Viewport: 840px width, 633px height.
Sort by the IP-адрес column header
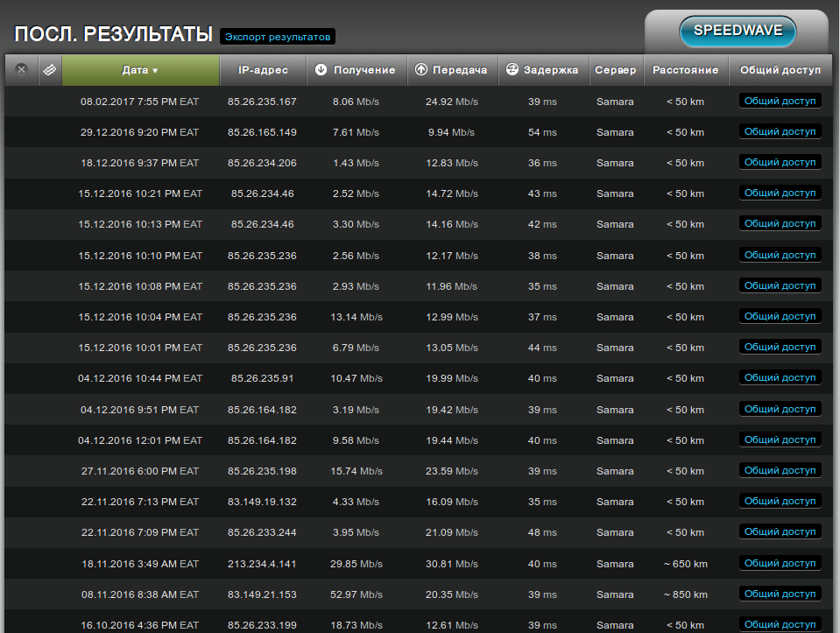[x=263, y=70]
